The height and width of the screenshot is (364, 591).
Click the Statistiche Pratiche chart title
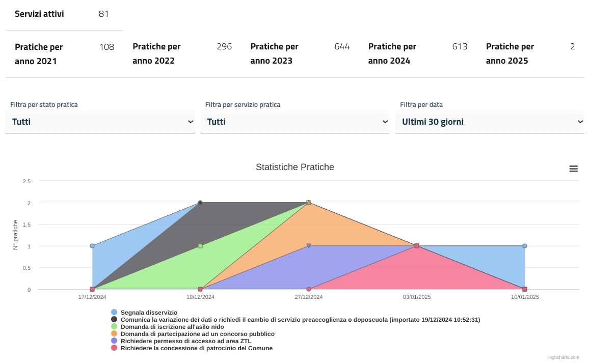[294, 167]
